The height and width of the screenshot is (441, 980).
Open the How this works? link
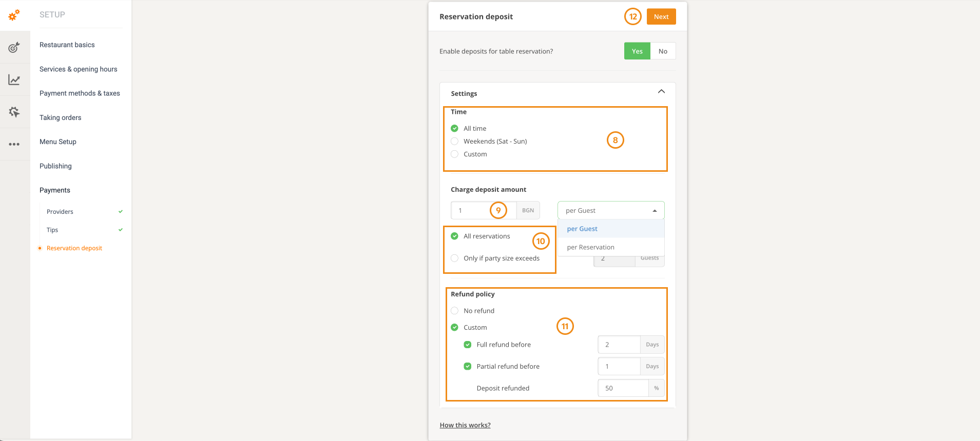pos(465,425)
